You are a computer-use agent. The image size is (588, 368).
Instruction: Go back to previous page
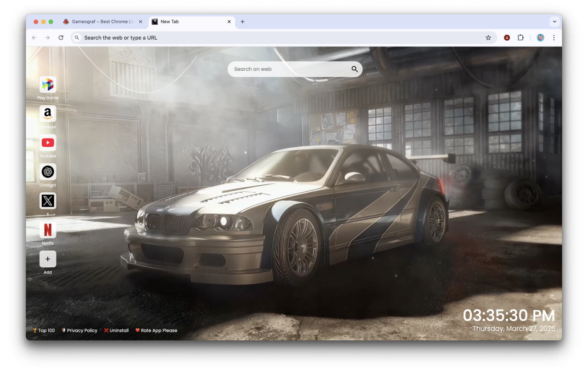click(x=34, y=38)
